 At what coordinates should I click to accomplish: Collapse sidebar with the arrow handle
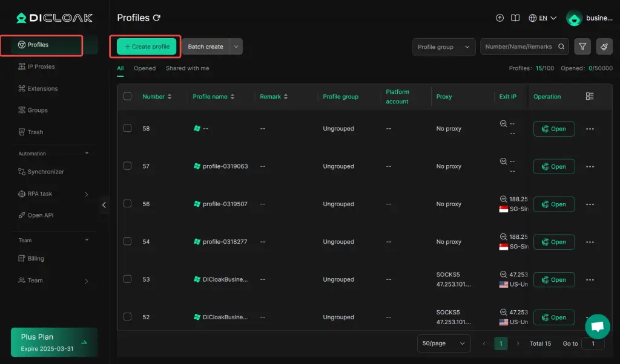pyautogui.click(x=104, y=205)
